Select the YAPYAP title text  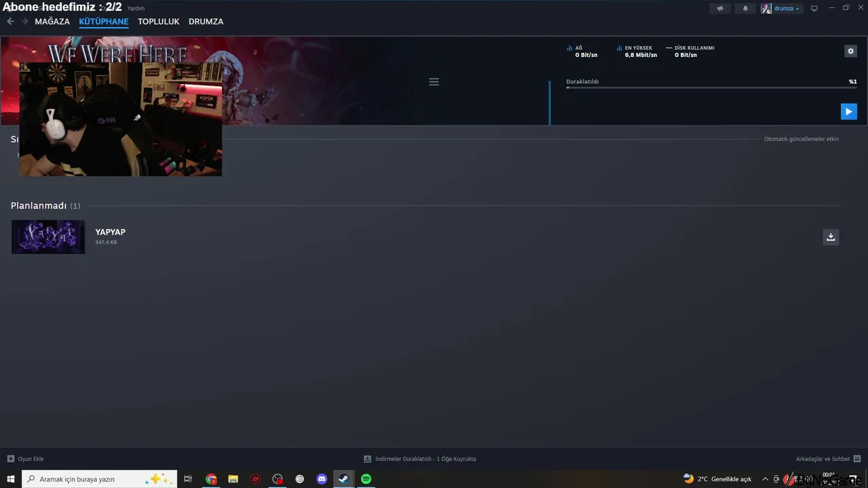[110, 232]
